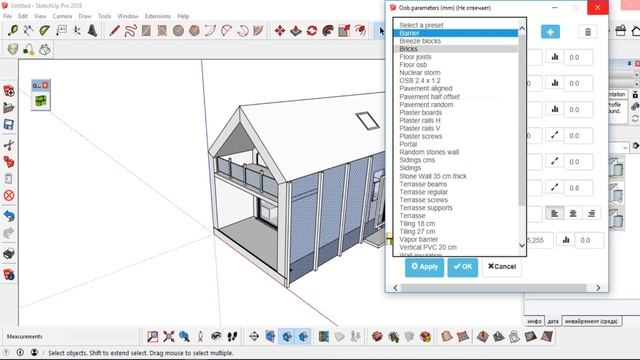Select the Offset tool
The height and width of the screenshot is (360, 640).
[360, 31]
